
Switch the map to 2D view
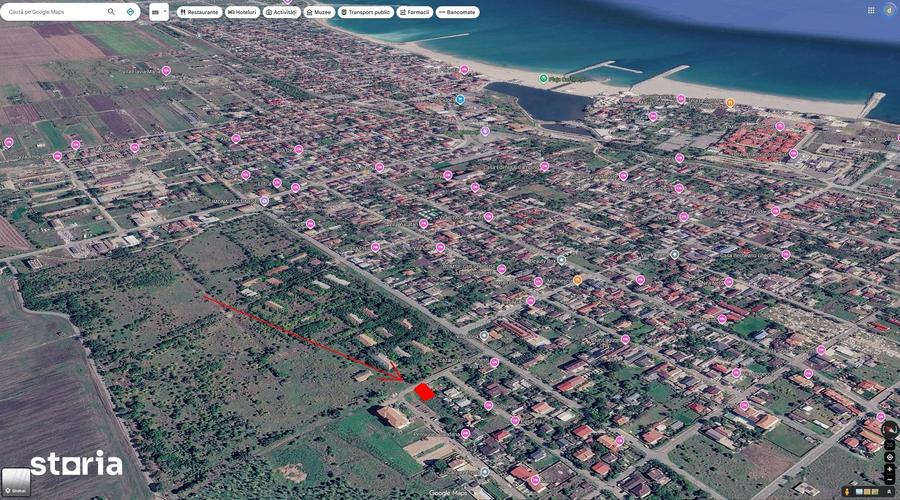pyautogui.click(x=890, y=445)
